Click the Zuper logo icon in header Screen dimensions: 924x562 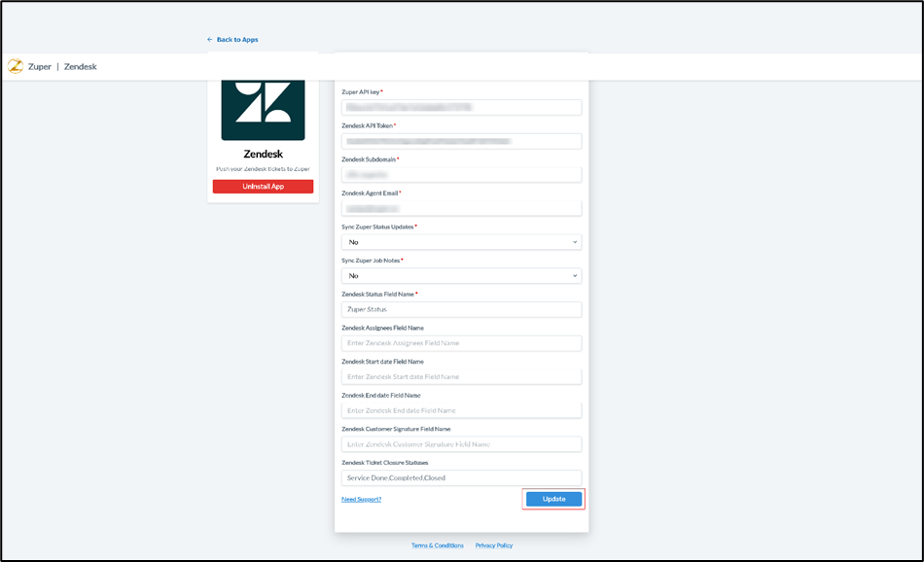[x=16, y=66]
